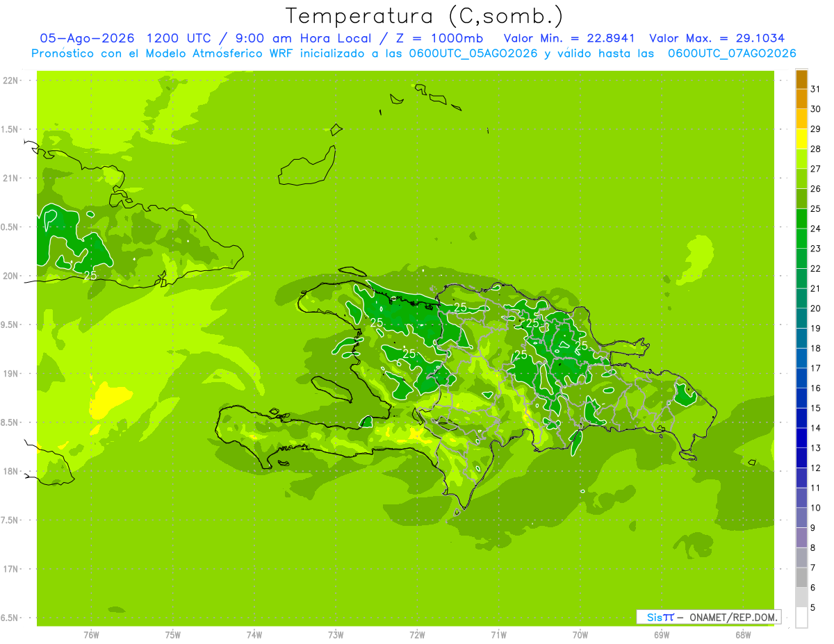The image size is (834, 644).
Task: Click the SisPI ONAMET/REP.DOM. logo label
Action: 708,617
